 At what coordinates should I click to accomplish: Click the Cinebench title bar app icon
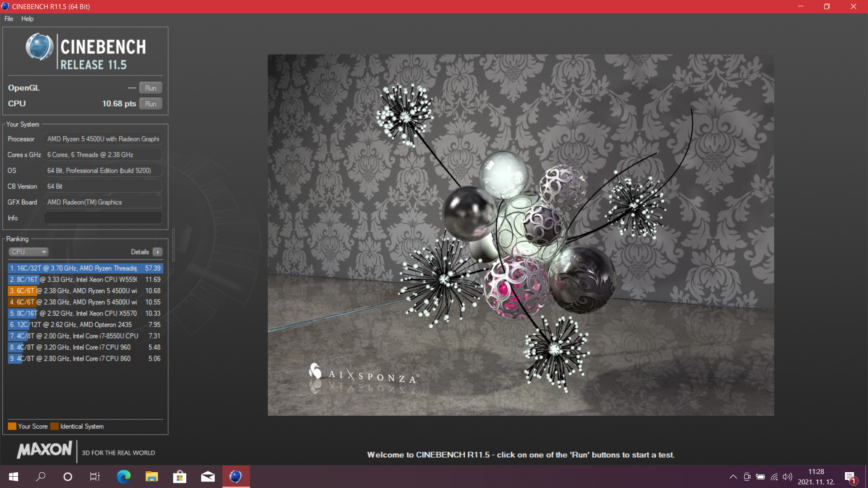[x=5, y=6]
